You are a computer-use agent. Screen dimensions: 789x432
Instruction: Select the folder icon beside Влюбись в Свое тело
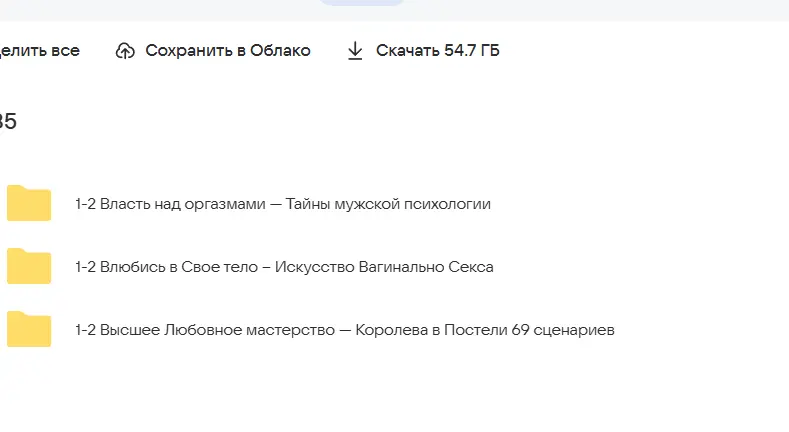[x=29, y=266]
